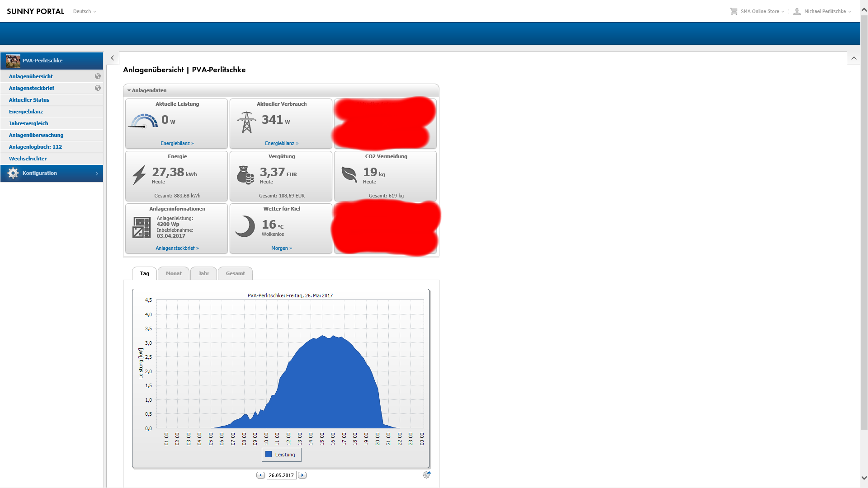Click globe icon next to Anlagenübersicht
The image size is (868, 488).
(x=98, y=76)
